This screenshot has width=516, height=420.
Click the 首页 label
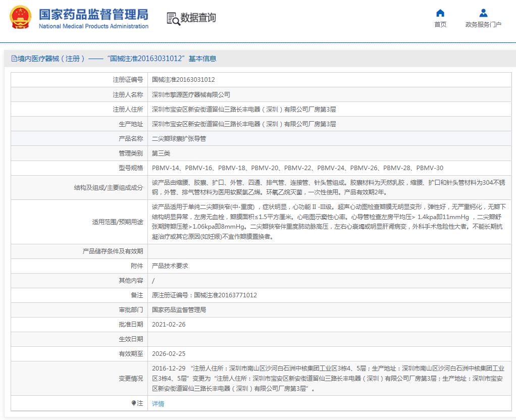click(440, 25)
